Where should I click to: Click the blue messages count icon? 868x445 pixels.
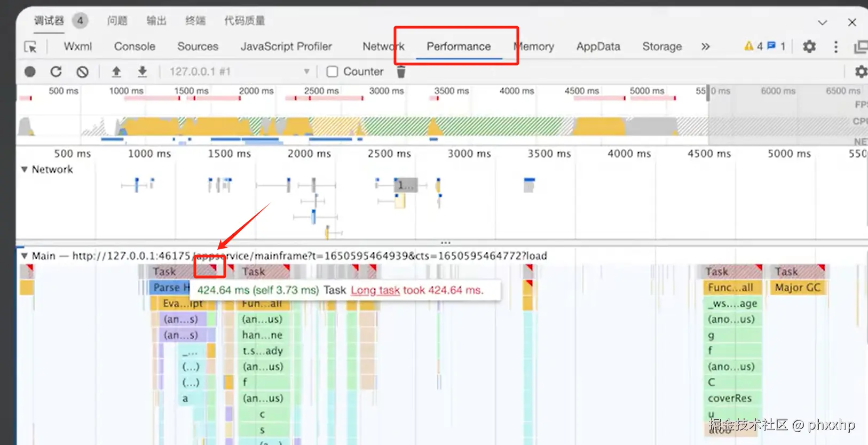771,46
